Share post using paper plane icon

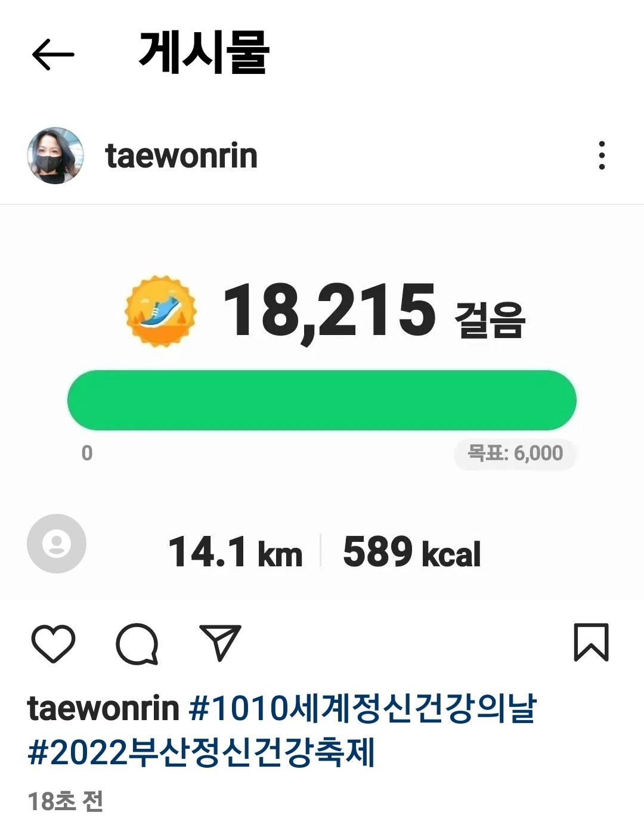[220, 643]
